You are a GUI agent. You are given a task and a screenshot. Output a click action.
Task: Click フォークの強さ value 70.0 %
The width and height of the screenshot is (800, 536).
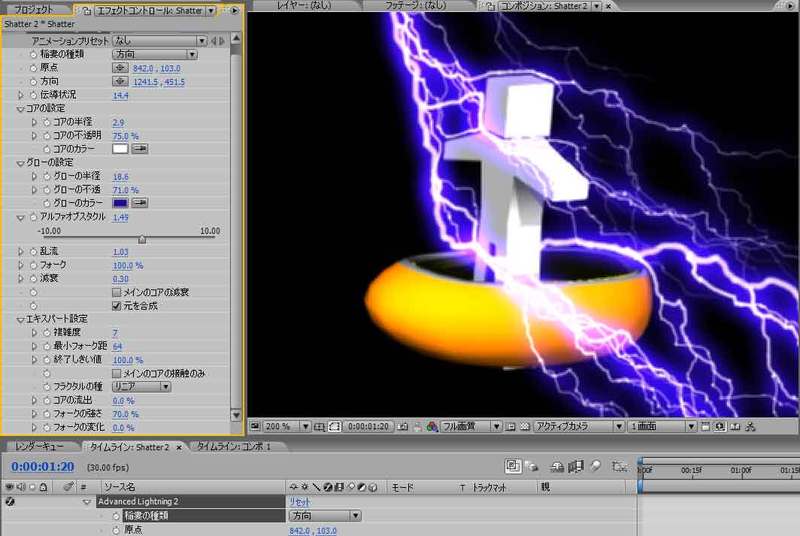[126, 414]
